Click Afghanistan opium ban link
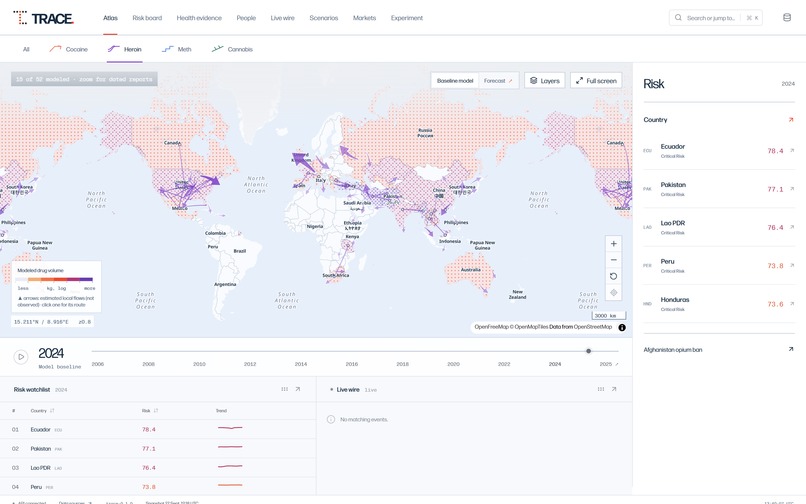 tap(672, 350)
